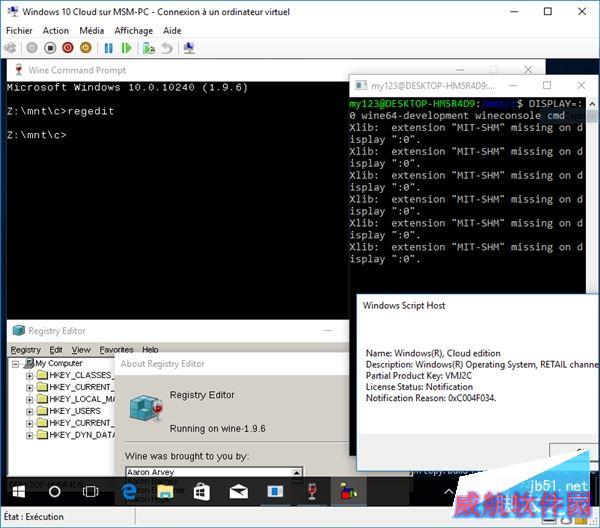600x528 pixels.
Task: Open Help menu in Registry Editor
Action: point(150,350)
